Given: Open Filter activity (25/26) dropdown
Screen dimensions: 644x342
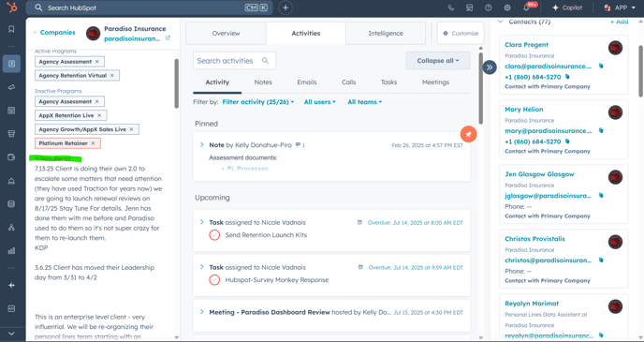Looking at the screenshot, I should pyautogui.click(x=258, y=102).
